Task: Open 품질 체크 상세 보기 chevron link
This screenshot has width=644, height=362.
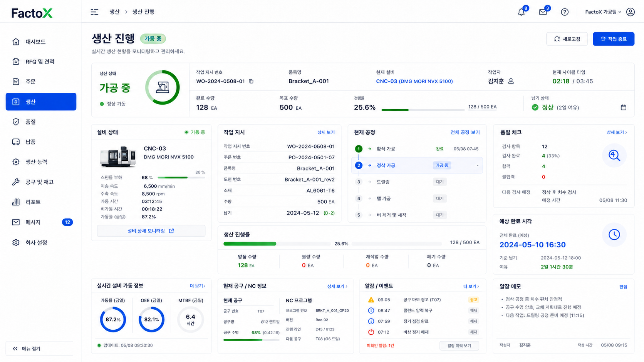Action: 617,132
